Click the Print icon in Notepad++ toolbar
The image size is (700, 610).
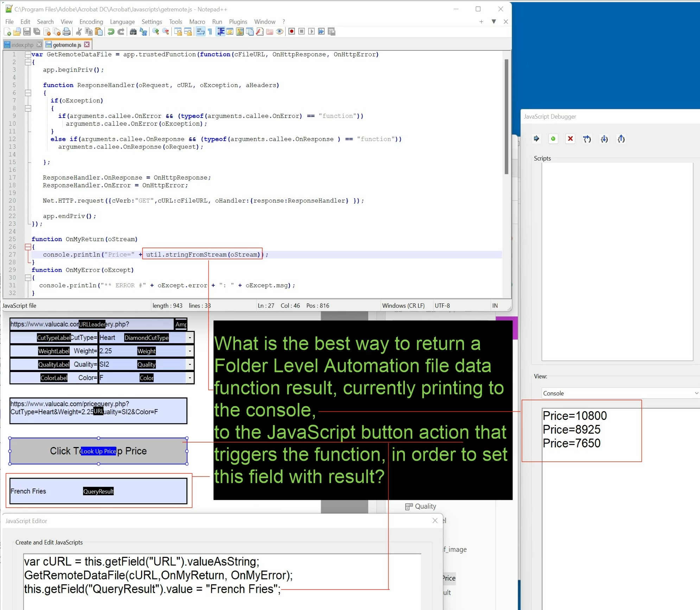click(66, 32)
